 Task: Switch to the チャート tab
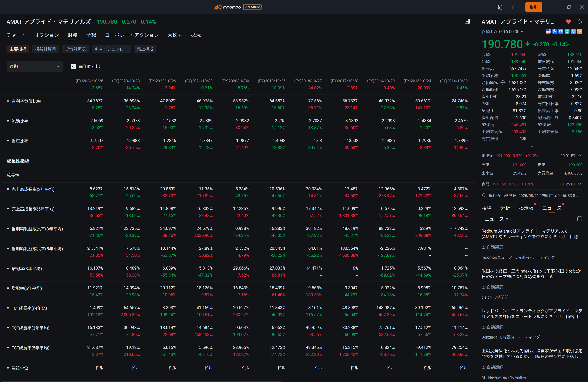coord(16,35)
